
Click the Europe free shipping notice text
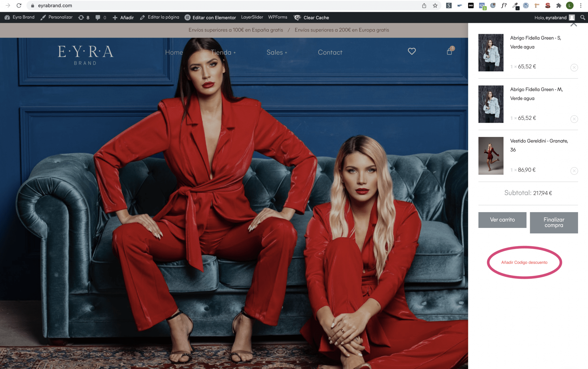(x=342, y=30)
